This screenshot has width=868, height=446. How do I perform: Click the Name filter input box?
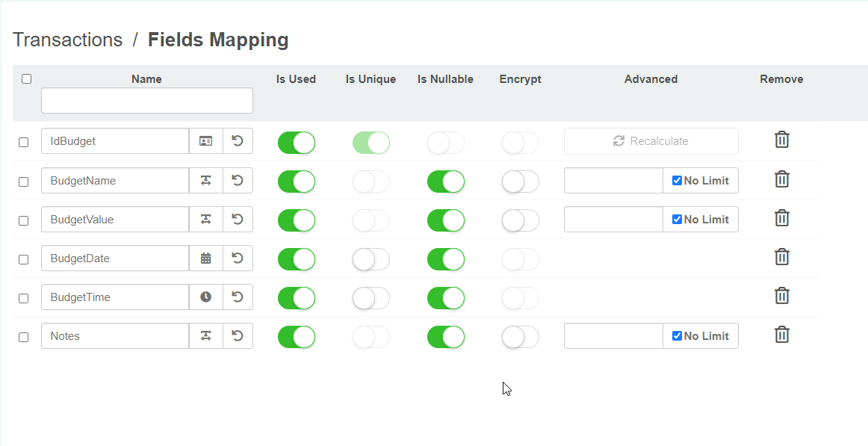click(147, 101)
